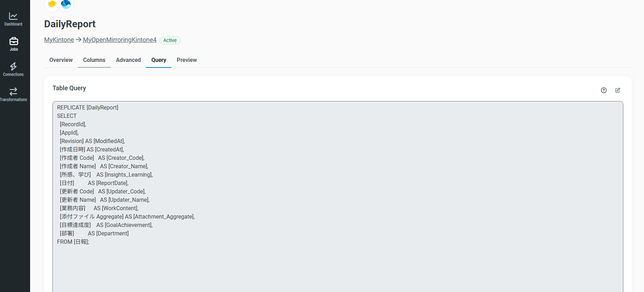Click the [RecordId] column line
Image resolution: width=644 pixels, height=292 pixels.
tap(73, 124)
